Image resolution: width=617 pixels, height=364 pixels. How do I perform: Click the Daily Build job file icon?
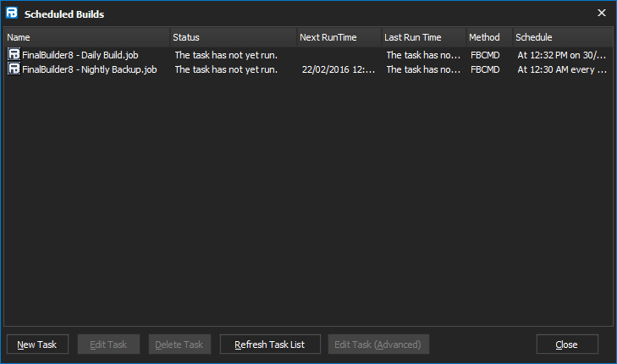[14, 54]
